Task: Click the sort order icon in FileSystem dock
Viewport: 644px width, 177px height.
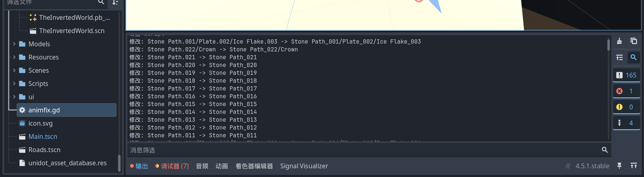Action: click(115, 2)
